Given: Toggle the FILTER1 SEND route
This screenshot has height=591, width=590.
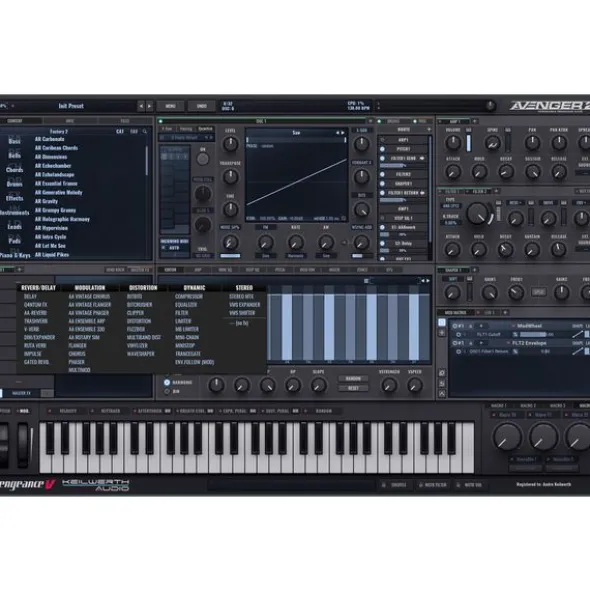Looking at the screenshot, I should point(382,158).
